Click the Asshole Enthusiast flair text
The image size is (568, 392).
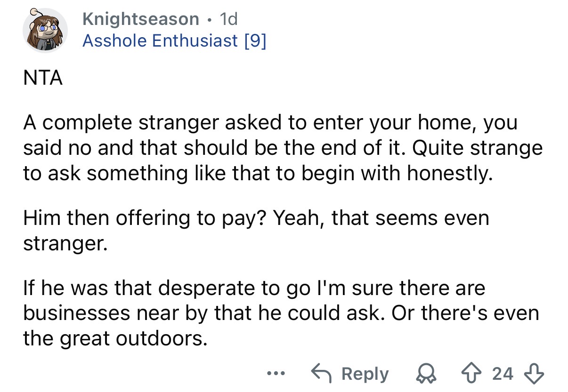pos(160,41)
